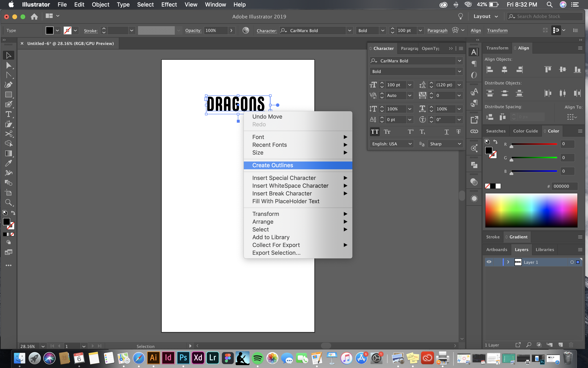Switch to the Artboards tab
Image resolution: width=588 pixels, height=368 pixels.
(x=497, y=249)
